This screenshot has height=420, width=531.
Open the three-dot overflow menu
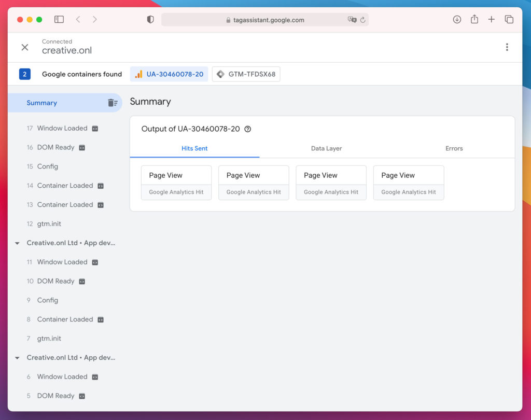click(507, 47)
